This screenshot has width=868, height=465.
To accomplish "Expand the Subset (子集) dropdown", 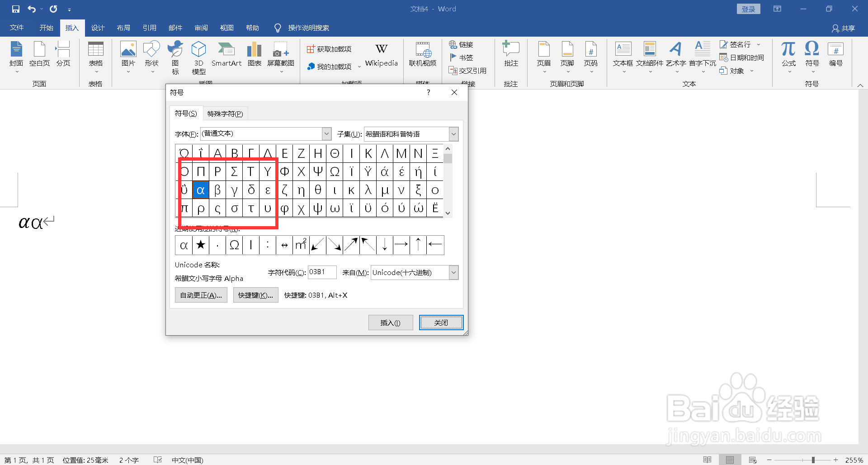I will tap(453, 134).
